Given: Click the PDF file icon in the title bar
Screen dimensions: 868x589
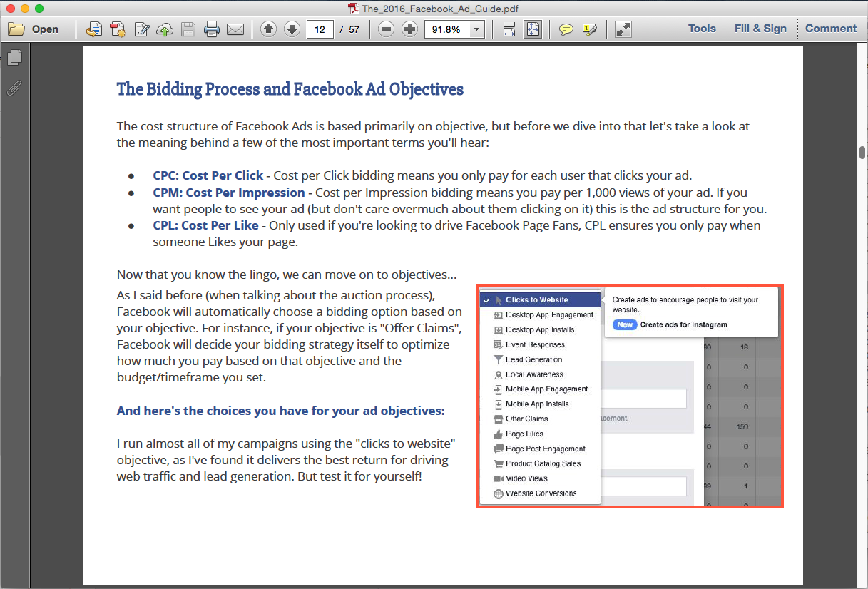Looking at the screenshot, I should click(x=353, y=9).
